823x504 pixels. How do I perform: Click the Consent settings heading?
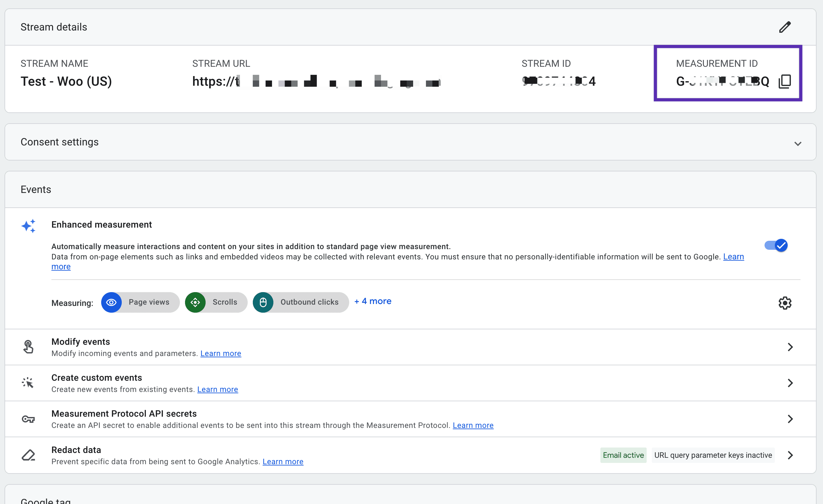(x=59, y=142)
